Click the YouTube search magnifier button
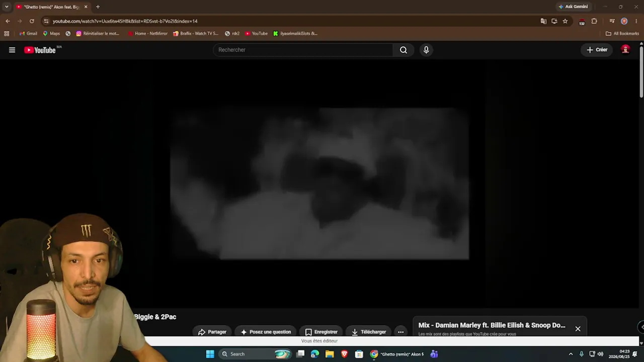 404,50
